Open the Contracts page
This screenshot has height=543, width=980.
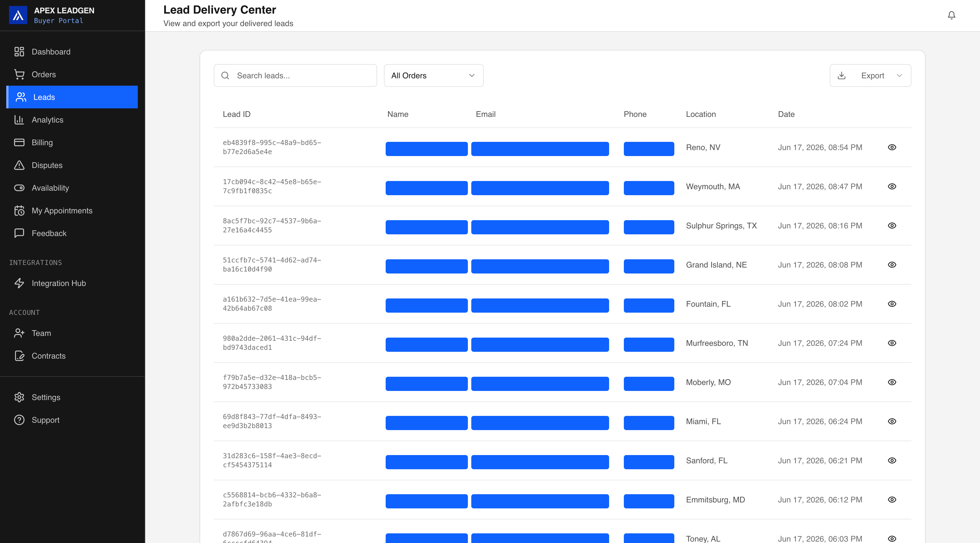tap(72, 356)
